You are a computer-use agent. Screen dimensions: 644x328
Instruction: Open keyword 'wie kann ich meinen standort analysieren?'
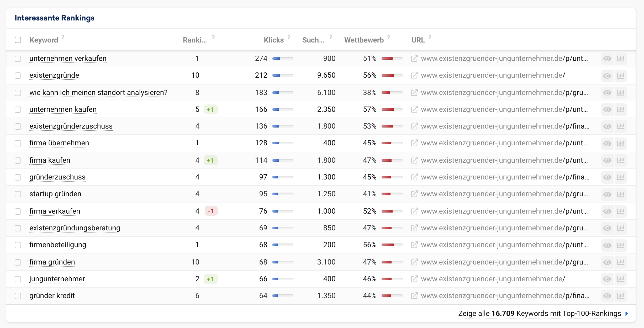[x=98, y=93]
